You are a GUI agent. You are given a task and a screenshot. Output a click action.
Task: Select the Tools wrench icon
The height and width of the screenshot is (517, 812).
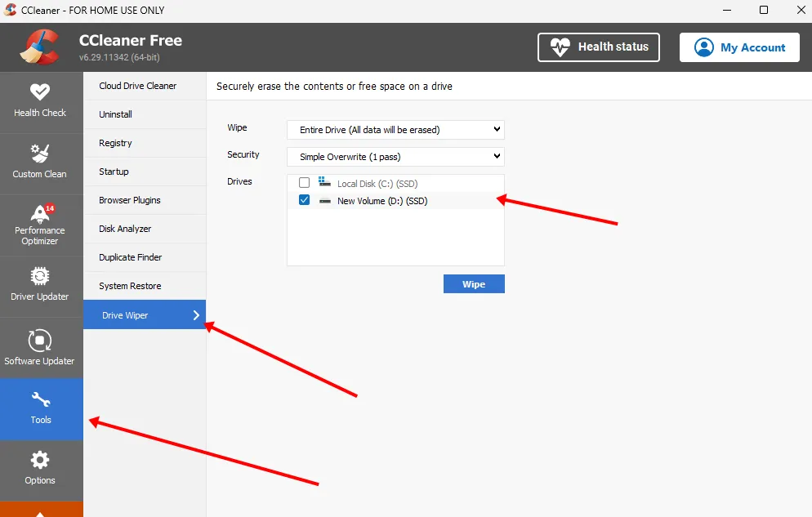pyautogui.click(x=40, y=399)
